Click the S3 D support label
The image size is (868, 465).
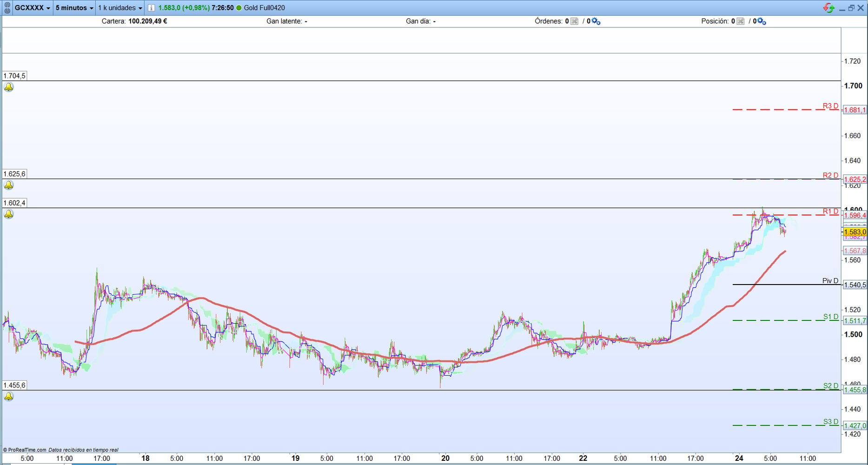point(831,422)
